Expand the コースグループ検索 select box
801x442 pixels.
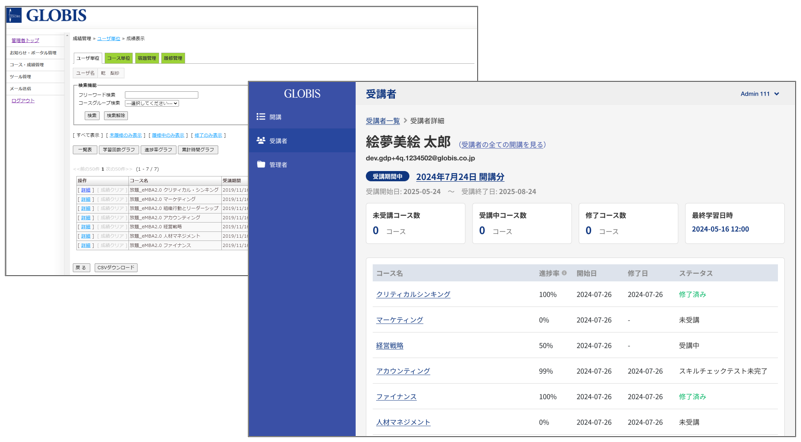click(152, 103)
